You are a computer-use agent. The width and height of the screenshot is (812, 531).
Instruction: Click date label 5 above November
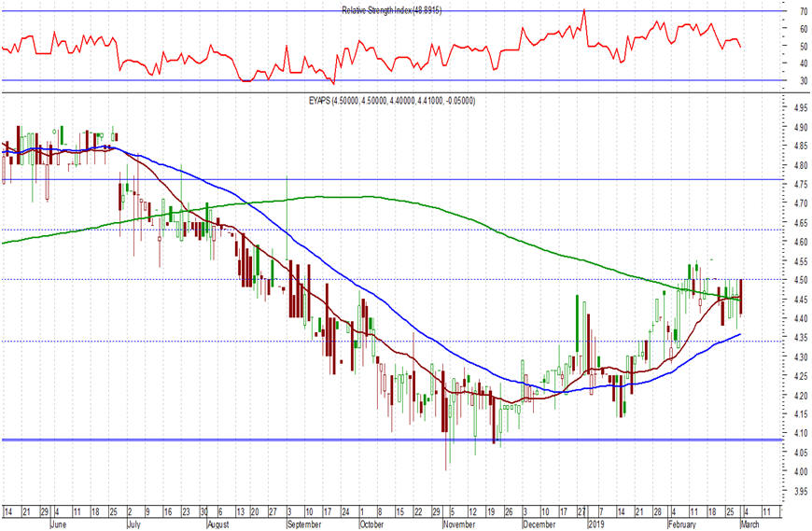point(452,511)
